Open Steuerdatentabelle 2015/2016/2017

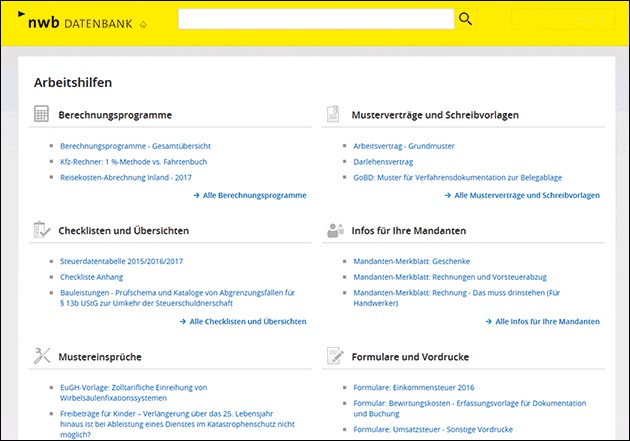click(122, 261)
